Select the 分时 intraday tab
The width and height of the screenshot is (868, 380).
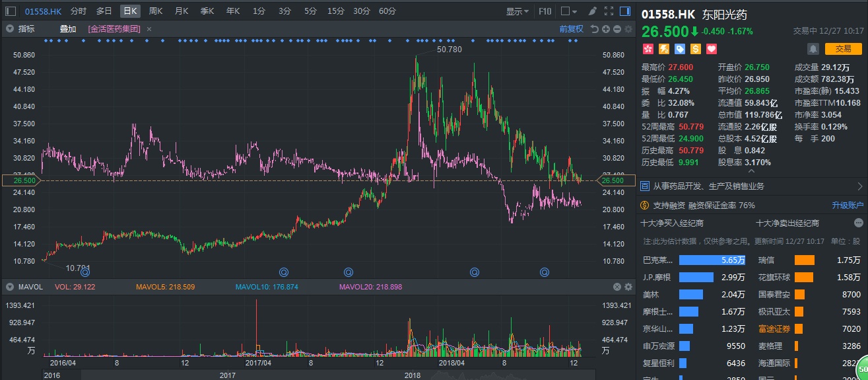point(78,11)
